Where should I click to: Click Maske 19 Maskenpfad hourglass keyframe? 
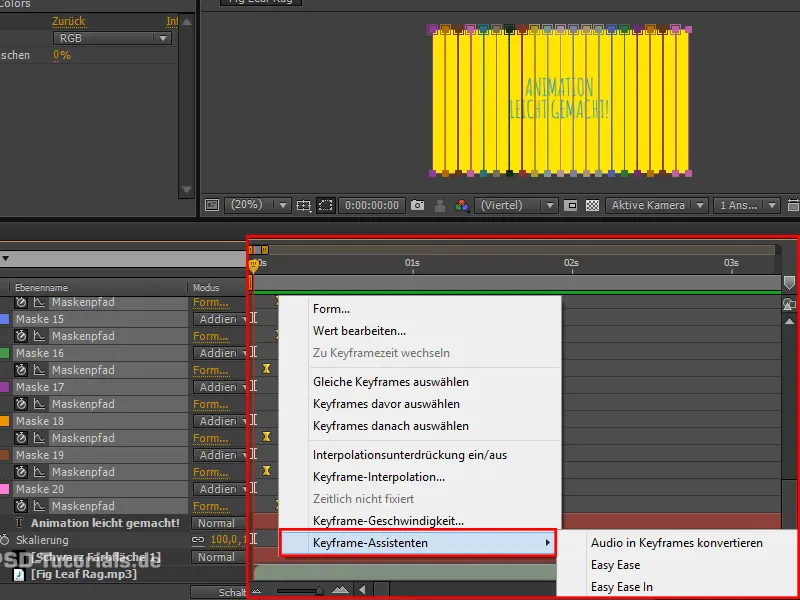(266, 470)
